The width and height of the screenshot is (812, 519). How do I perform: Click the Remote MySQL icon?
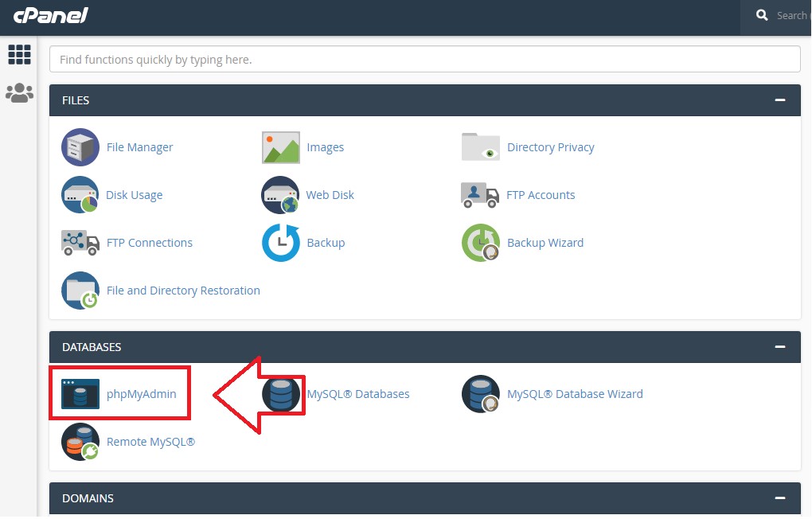[80, 442]
